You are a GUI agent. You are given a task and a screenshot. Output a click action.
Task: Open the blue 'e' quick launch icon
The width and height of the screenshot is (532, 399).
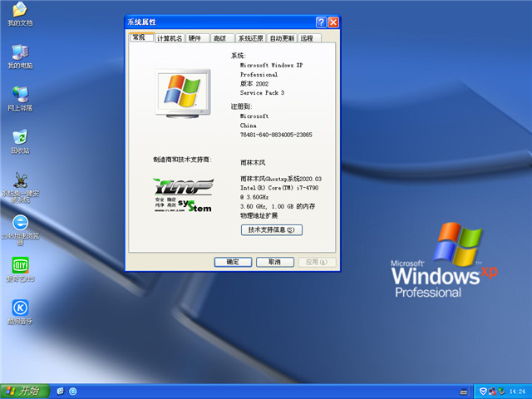coord(73,392)
